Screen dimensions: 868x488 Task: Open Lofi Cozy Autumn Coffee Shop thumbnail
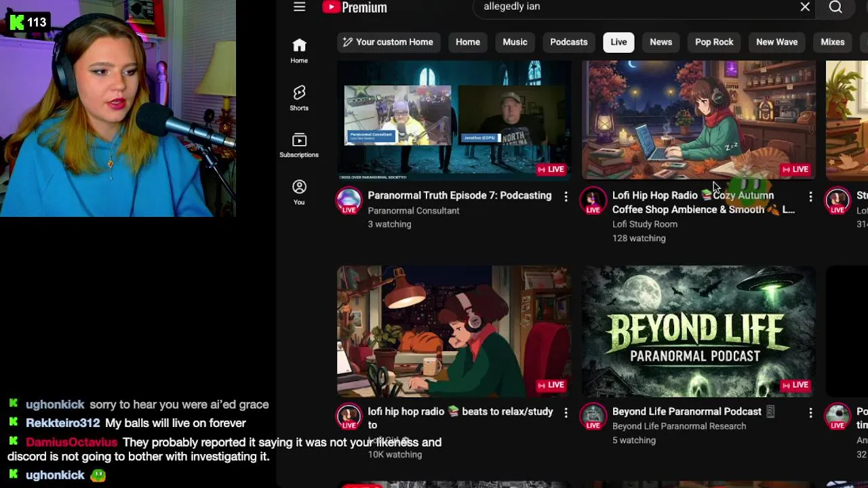(x=698, y=121)
